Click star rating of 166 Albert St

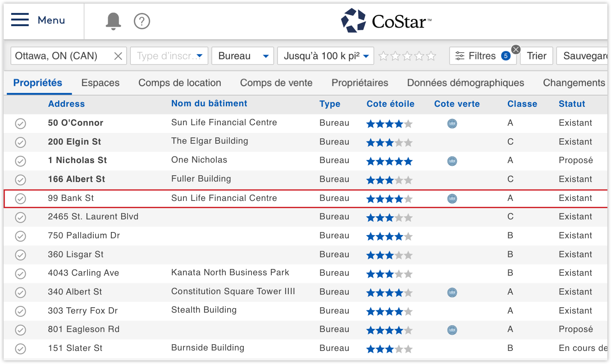coord(389,180)
